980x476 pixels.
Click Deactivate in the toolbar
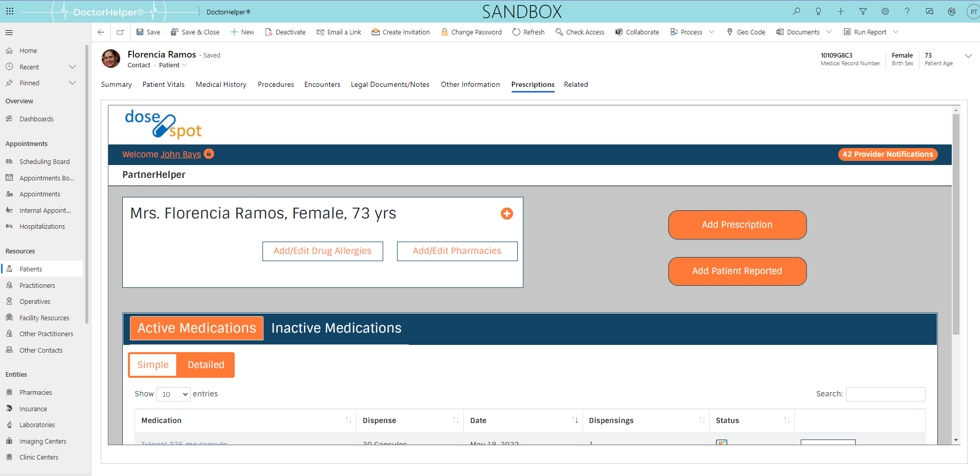285,32
